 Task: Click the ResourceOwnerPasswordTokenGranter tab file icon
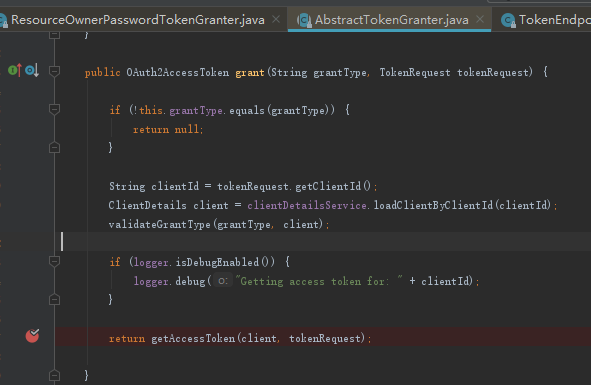[x=4, y=20]
